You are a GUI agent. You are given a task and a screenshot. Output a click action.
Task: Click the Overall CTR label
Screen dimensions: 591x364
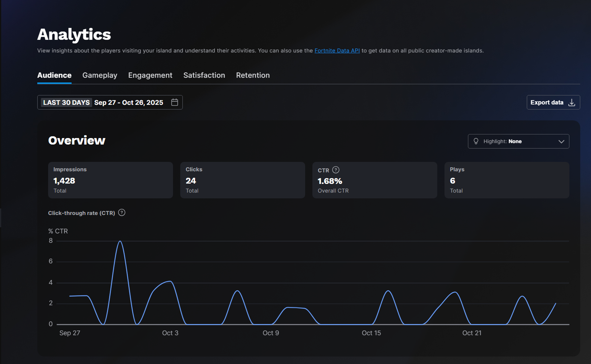pos(333,191)
